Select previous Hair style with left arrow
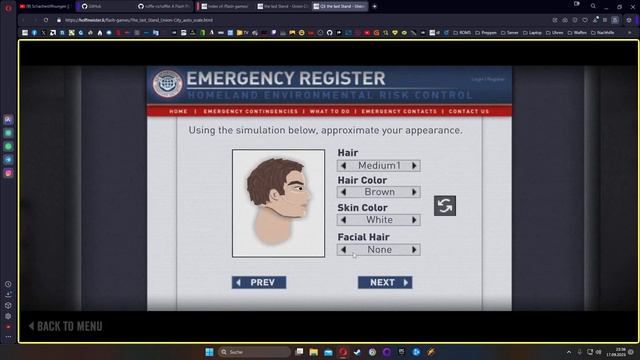640x360 pixels. 343,166
